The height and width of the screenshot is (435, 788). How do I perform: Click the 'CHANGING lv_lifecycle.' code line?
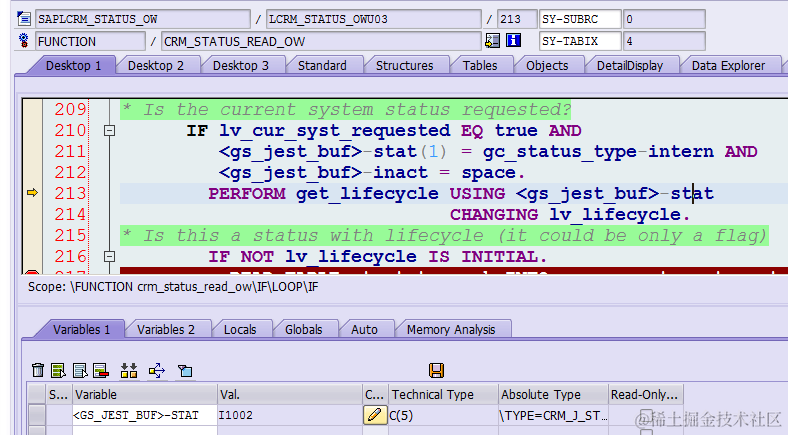click(x=570, y=214)
